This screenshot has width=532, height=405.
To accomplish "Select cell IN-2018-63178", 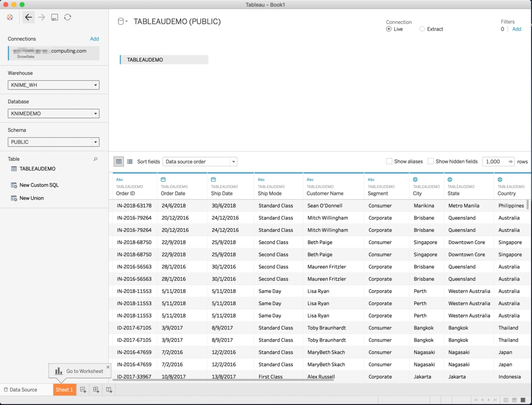I will tap(134, 205).
